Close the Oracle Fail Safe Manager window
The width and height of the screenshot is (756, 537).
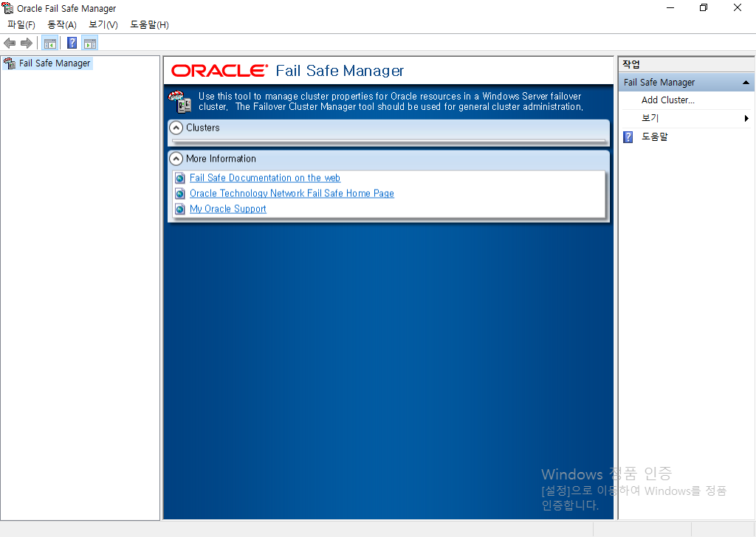pos(738,7)
